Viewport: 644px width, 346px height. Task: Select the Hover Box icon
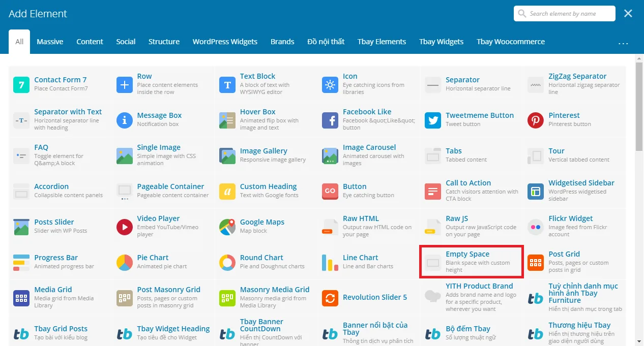[227, 120]
